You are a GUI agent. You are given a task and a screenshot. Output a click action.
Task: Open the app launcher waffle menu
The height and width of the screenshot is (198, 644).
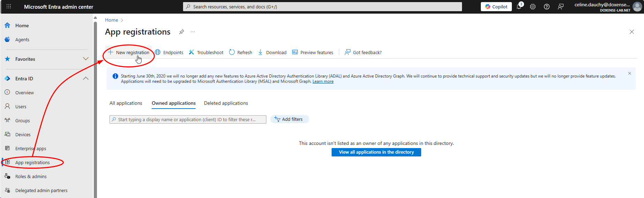pos(9,7)
